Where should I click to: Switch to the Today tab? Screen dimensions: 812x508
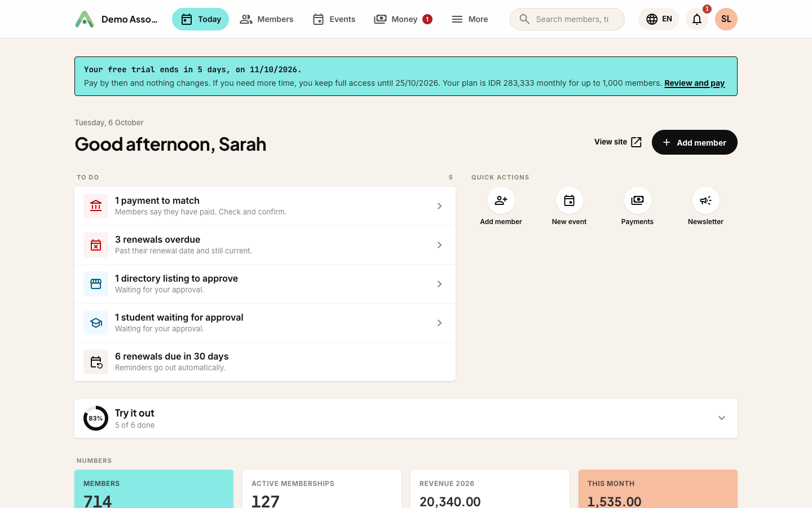[x=200, y=19]
